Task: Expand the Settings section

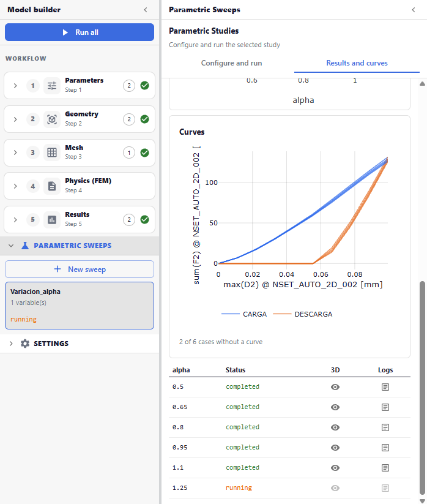Action: 11,344
